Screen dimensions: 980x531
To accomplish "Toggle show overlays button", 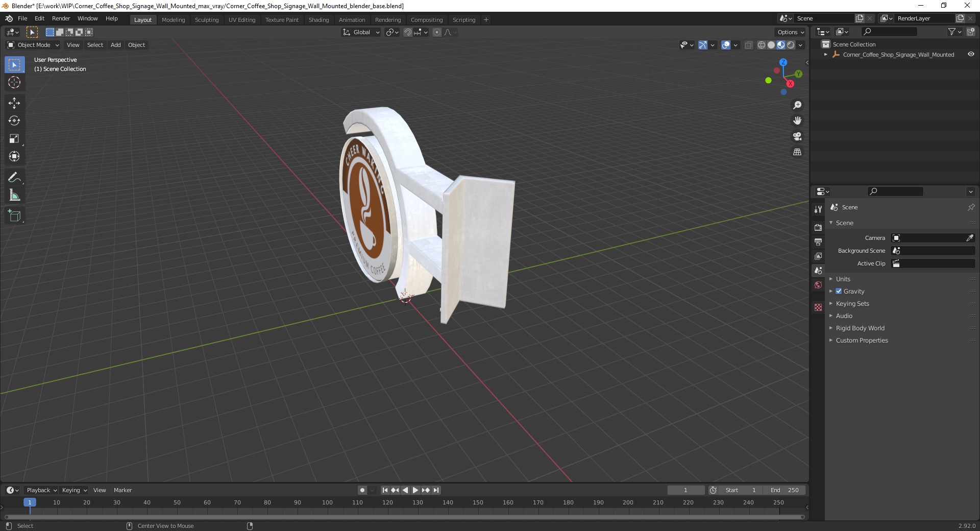I will [x=726, y=45].
